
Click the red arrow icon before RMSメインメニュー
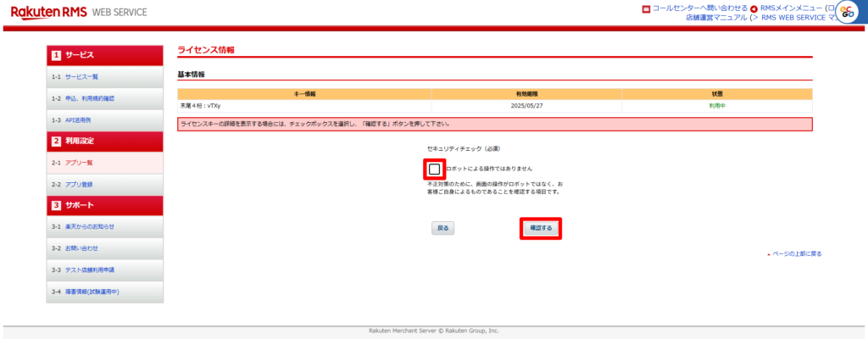point(754,8)
